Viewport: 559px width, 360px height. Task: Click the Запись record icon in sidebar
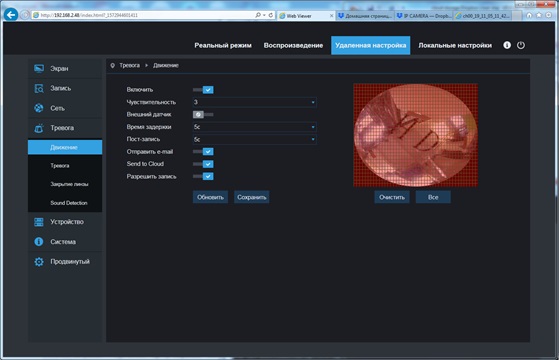tap(39, 88)
